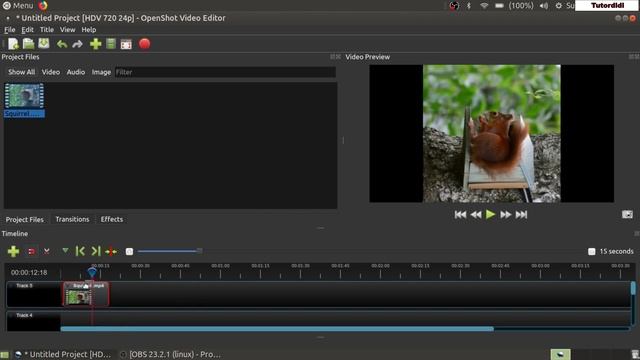The image size is (640, 360).
Task: Click the 00:00:12:18 timecode display
Action: pyautogui.click(x=29, y=273)
